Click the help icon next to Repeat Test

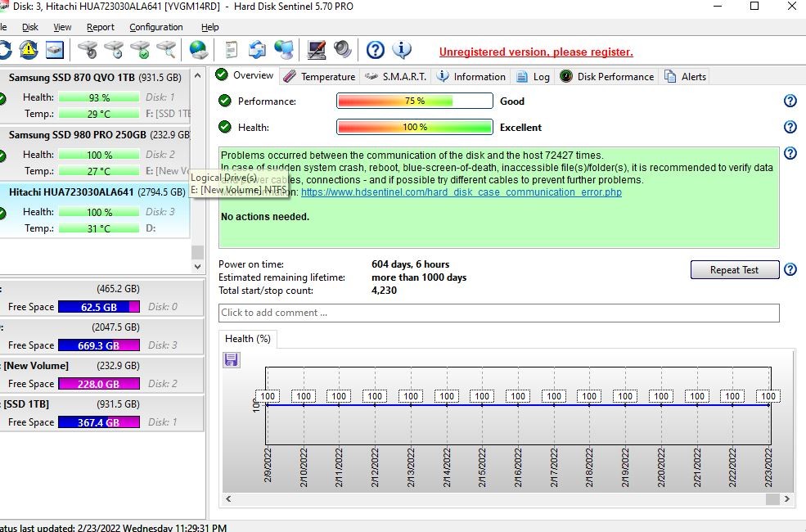[790, 268]
